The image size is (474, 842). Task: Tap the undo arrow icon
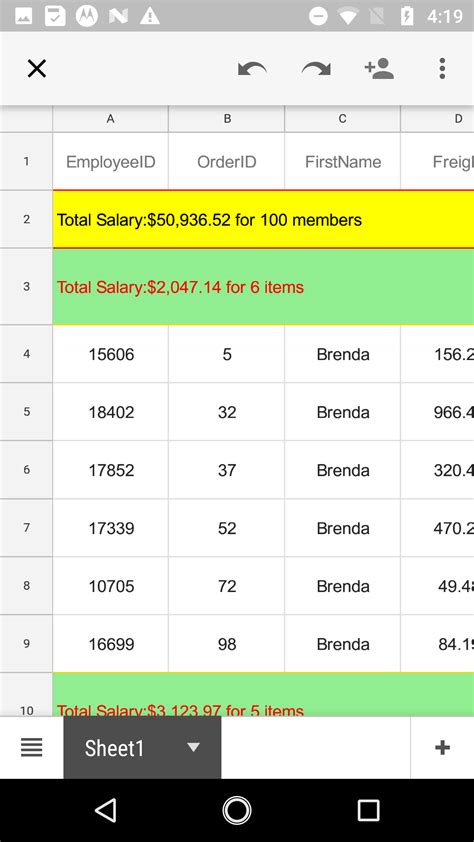[252, 69]
